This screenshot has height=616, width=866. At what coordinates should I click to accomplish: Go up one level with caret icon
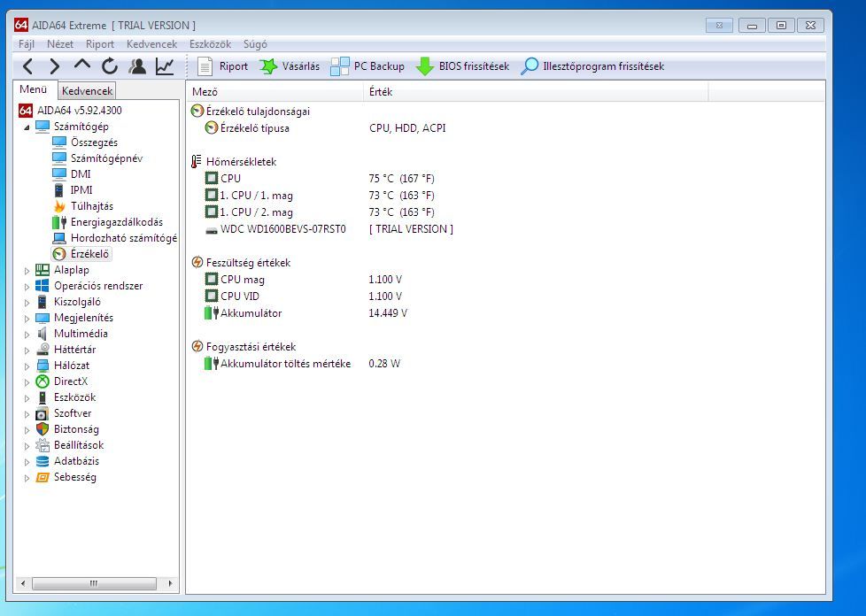(x=81, y=65)
